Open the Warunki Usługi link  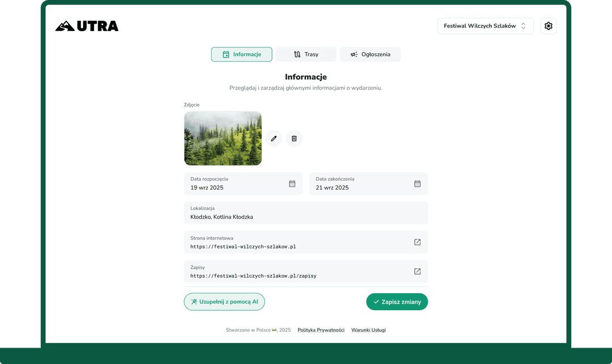tap(368, 329)
